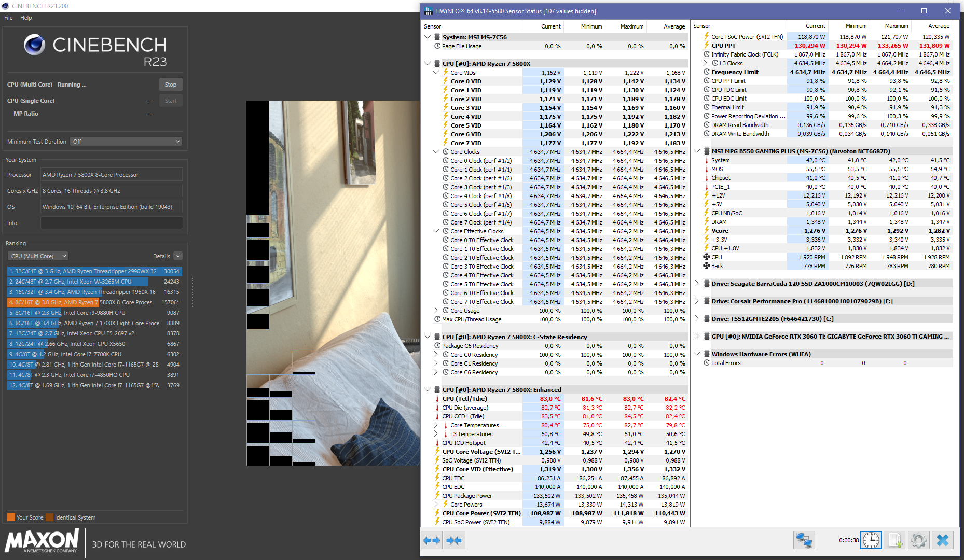The image size is (964, 560).
Task: Click Start for the CPU Single Core test
Action: pyautogui.click(x=171, y=101)
